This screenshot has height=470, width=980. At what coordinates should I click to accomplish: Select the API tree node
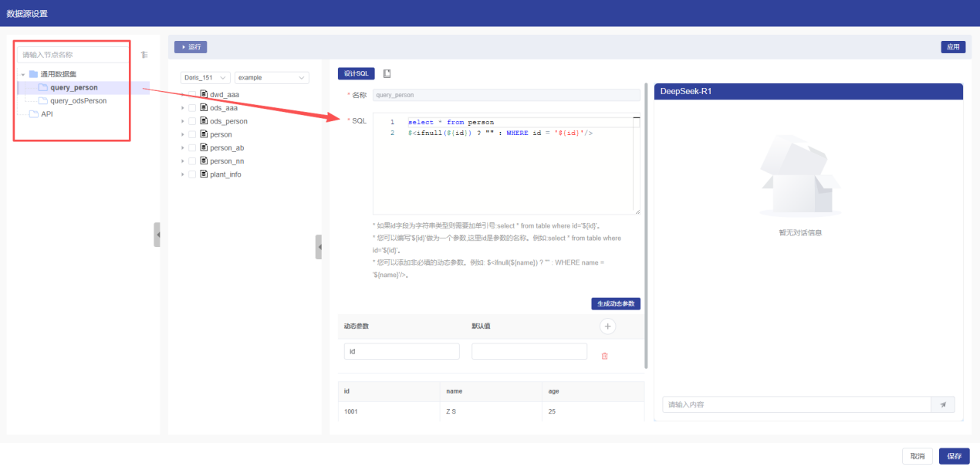(x=46, y=113)
